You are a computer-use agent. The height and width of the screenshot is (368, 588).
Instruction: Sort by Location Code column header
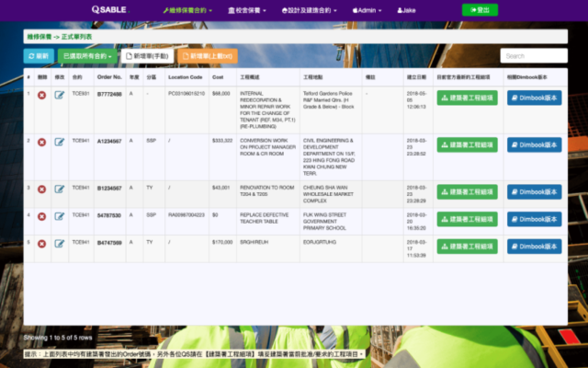coord(186,77)
